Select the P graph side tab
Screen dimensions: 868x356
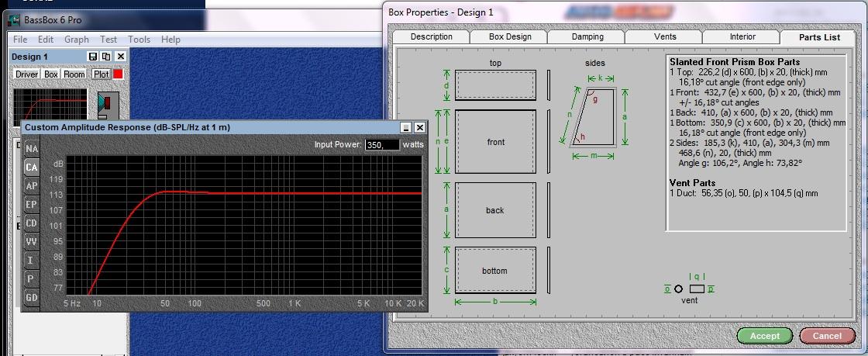point(32,278)
